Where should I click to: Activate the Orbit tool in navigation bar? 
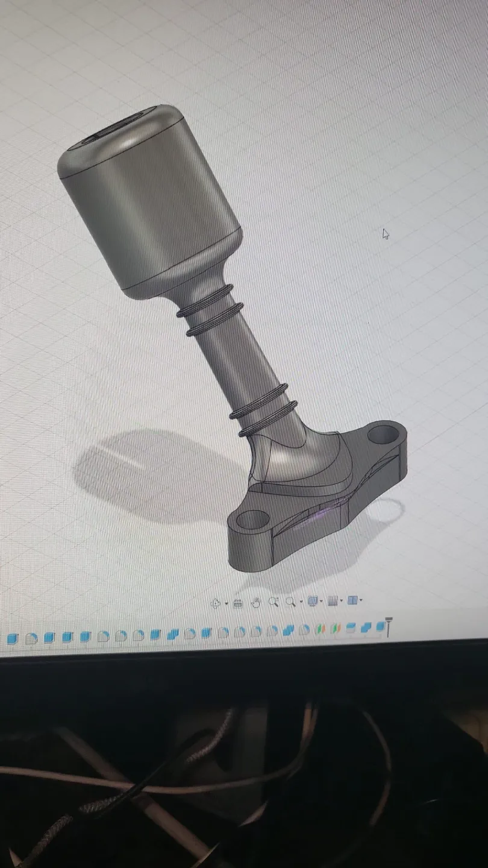[216, 603]
